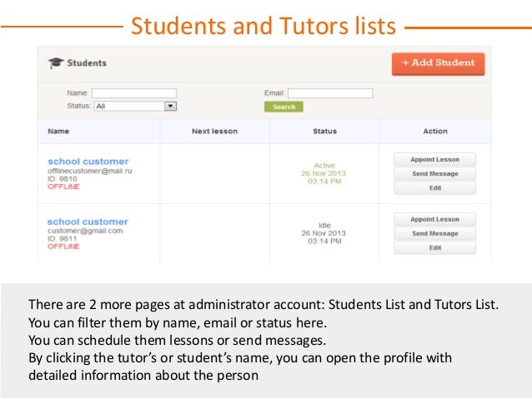The width and height of the screenshot is (532, 399).
Task: Click the Students page heading text
Action: point(87,63)
